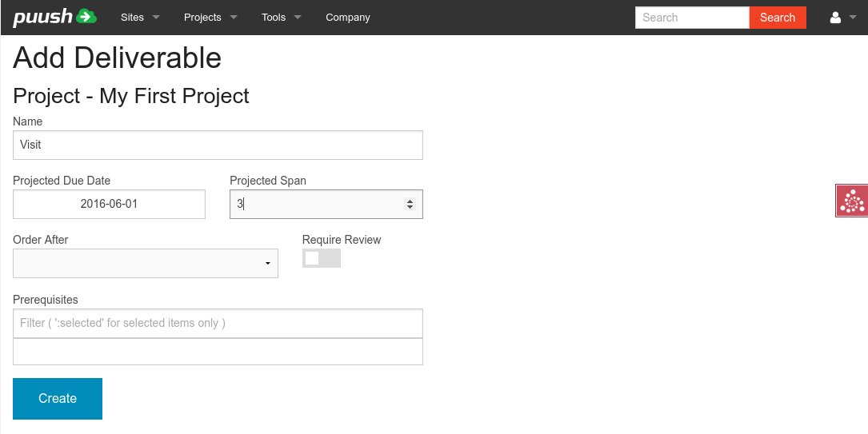The image size is (868, 434).
Task: Open the user account icon menu
Action: pyautogui.click(x=842, y=18)
